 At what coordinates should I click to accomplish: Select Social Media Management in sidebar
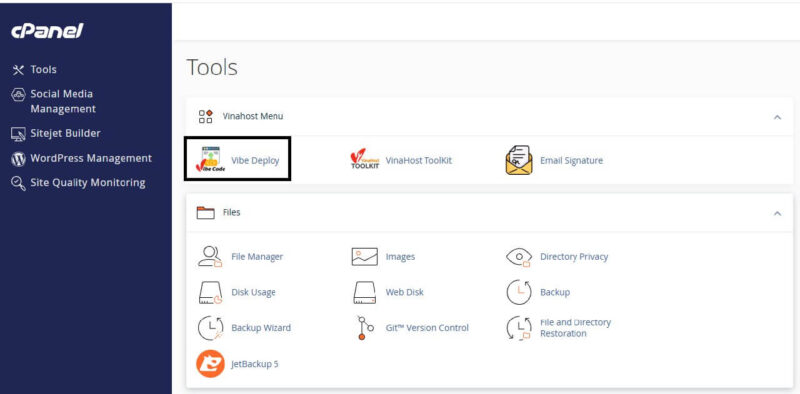pyautogui.click(x=63, y=102)
